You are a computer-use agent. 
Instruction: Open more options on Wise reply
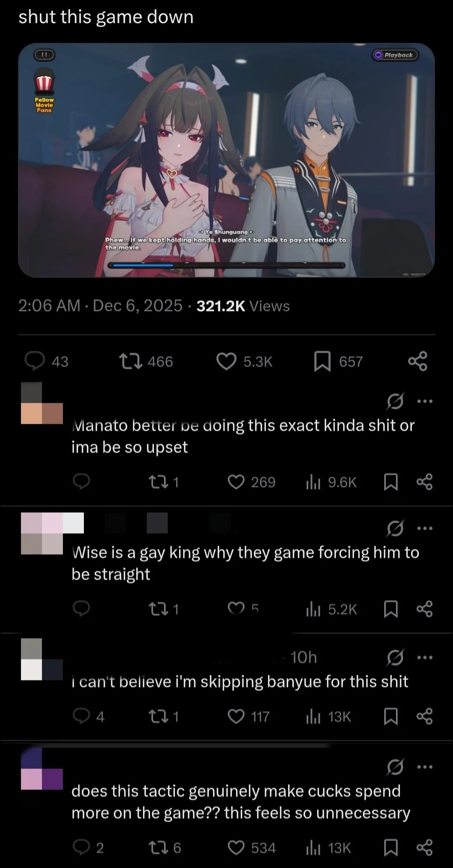[425, 528]
